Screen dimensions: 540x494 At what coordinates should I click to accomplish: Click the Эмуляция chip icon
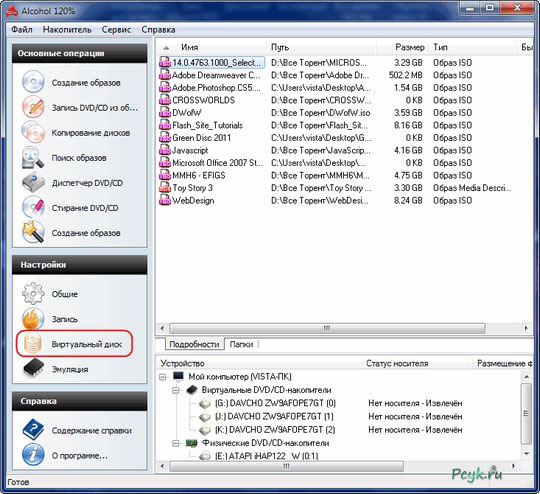click(33, 368)
